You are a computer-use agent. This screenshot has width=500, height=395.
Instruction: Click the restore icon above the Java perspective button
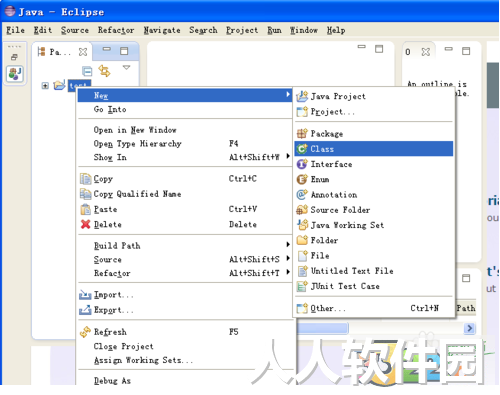pyautogui.click(x=14, y=57)
